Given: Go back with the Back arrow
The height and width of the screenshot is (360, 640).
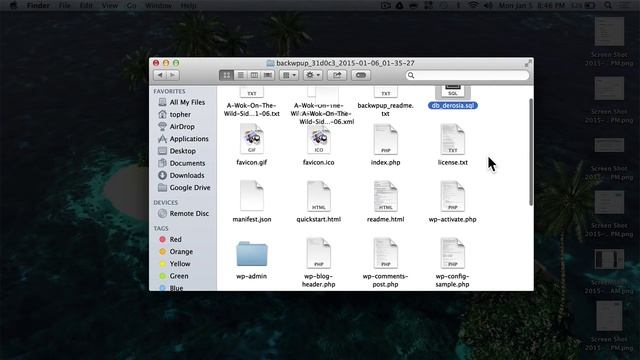Looking at the screenshot, I should point(160,75).
